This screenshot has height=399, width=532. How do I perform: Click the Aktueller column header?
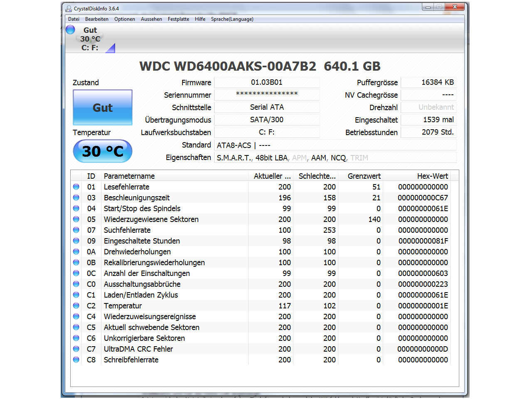[x=271, y=176]
